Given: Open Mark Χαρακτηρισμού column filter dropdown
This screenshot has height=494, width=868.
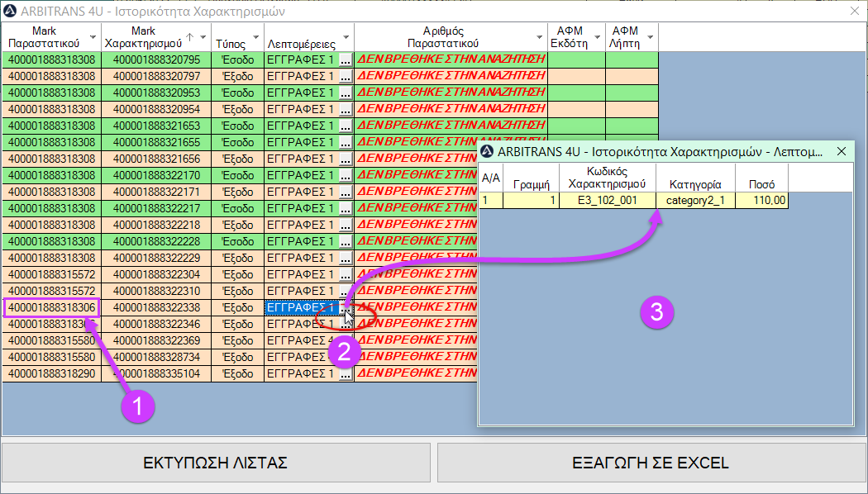Looking at the screenshot, I should click(203, 38).
